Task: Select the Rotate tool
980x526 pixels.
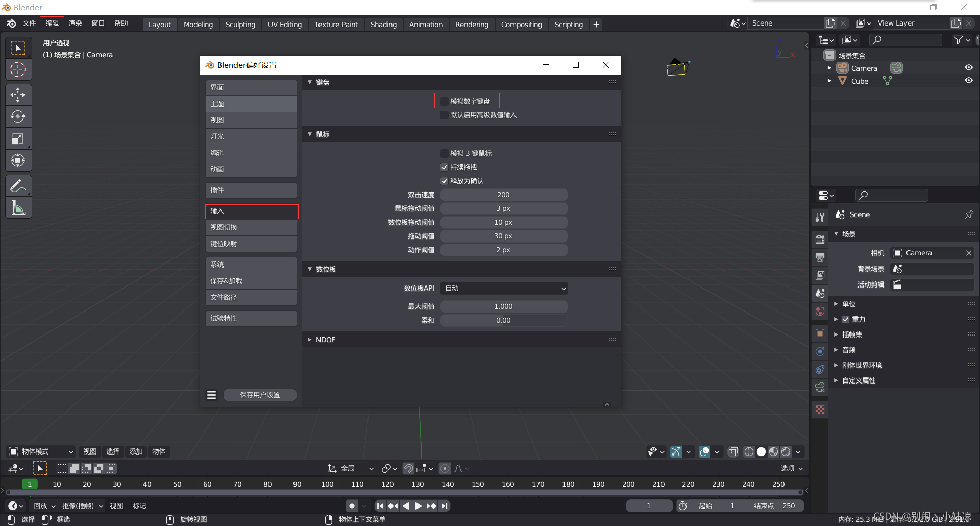Action: click(18, 117)
